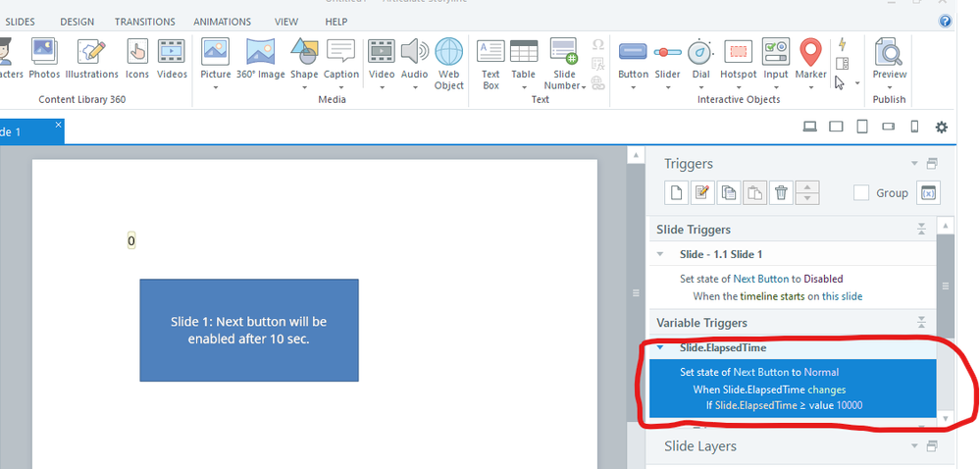The height and width of the screenshot is (469, 980).
Task: Expand the Shape dropdown menu
Action: 303,86
